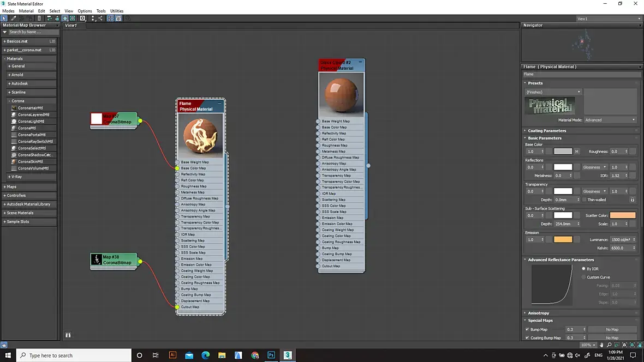The height and width of the screenshot is (362, 644).
Task: Open the Transparency Glossiness dropdown
Action: 594,191
